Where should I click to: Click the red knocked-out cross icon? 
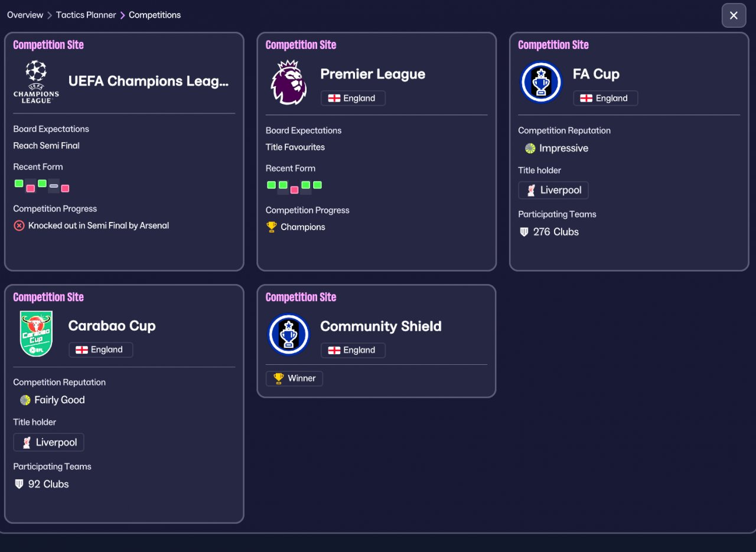pyautogui.click(x=19, y=226)
